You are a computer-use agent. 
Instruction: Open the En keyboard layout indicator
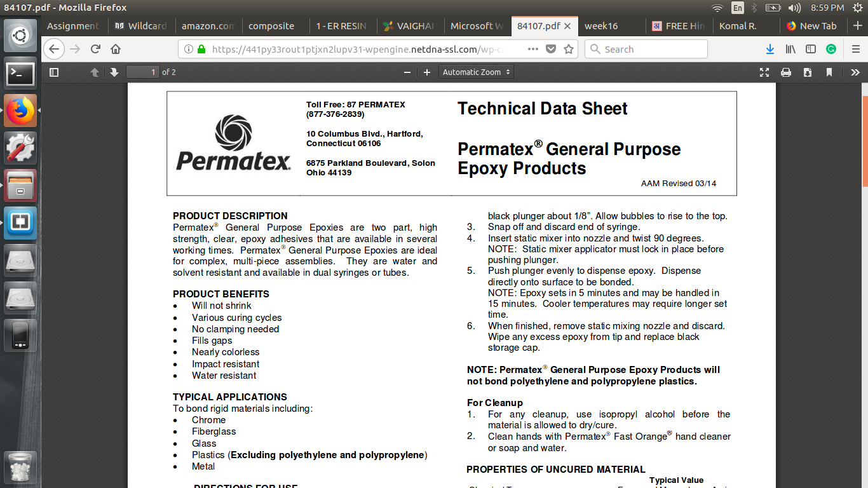tap(737, 8)
